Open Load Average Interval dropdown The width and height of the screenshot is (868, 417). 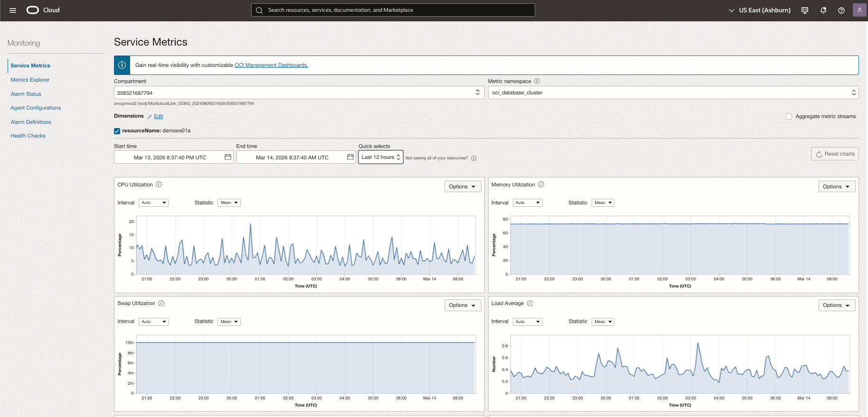pyautogui.click(x=528, y=322)
